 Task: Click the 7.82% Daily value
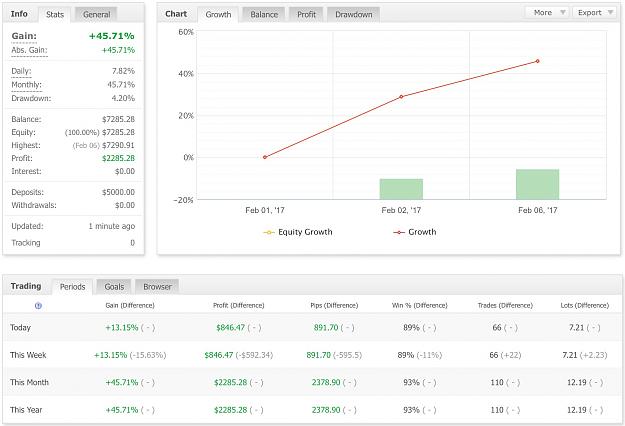(x=123, y=71)
